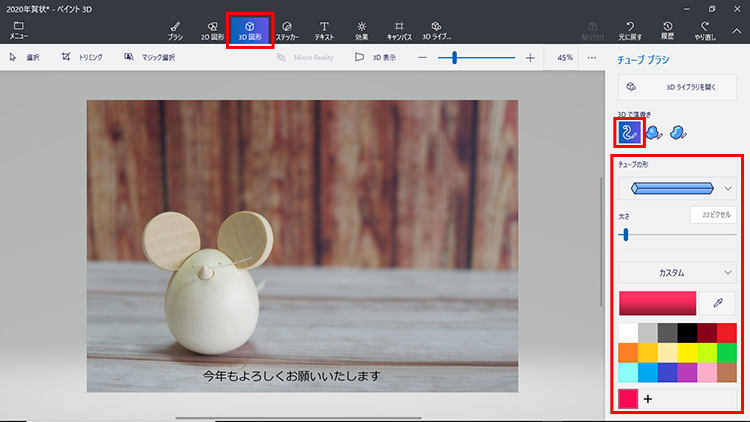
Task: Toggle the 3D view (3D 表示) mode
Action: [375, 58]
